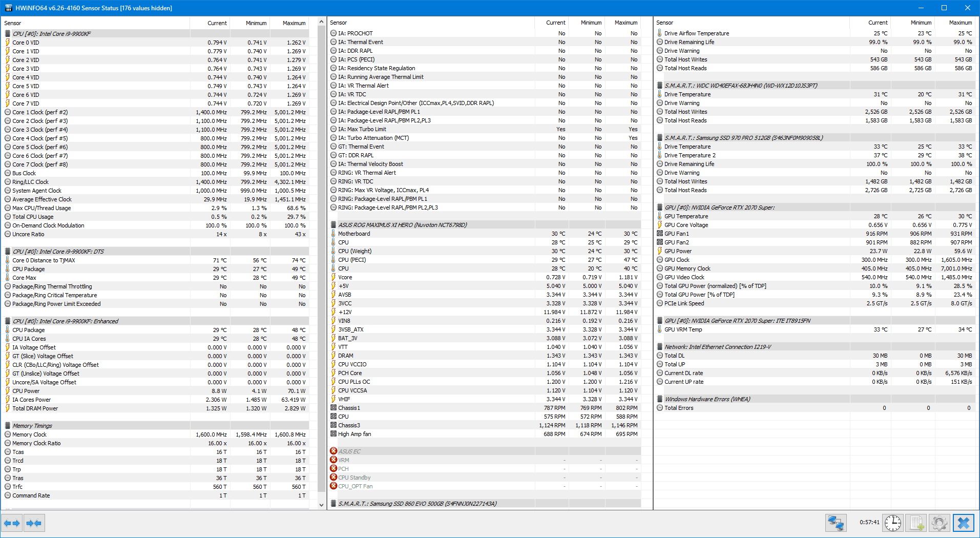
Task: Click the Maximum column header in the middle pane
Action: pos(622,23)
